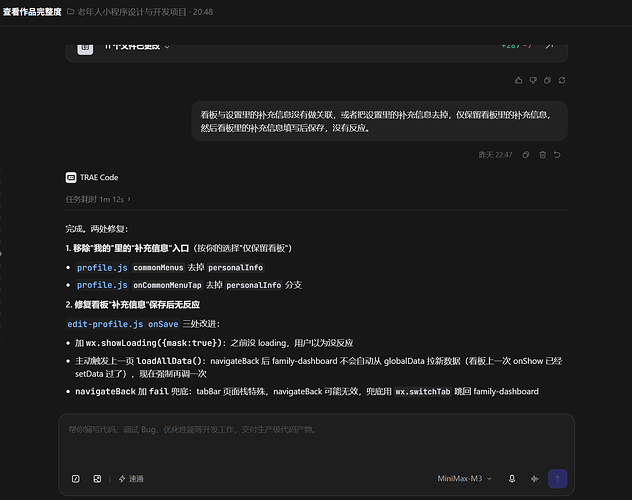Viewport: 632px width, 500px height.
Task: Click the heading 1. 移除我的里的补充信息入口
Action: tap(127, 248)
